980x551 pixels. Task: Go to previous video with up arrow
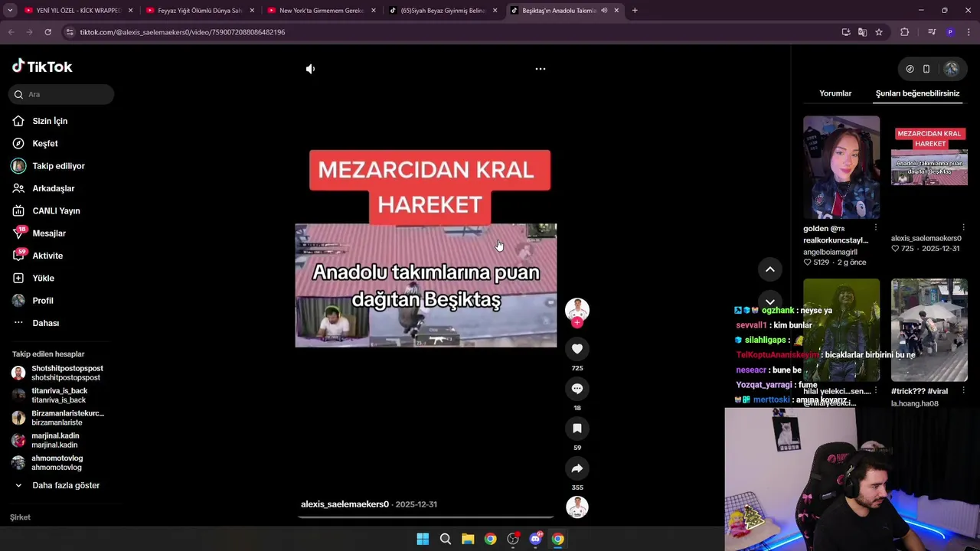click(x=770, y=269)
